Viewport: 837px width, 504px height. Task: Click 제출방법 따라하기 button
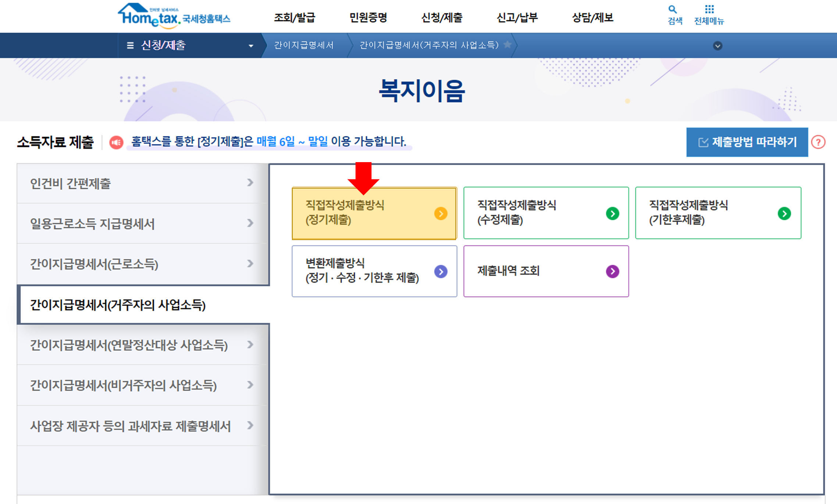point(747,142)
